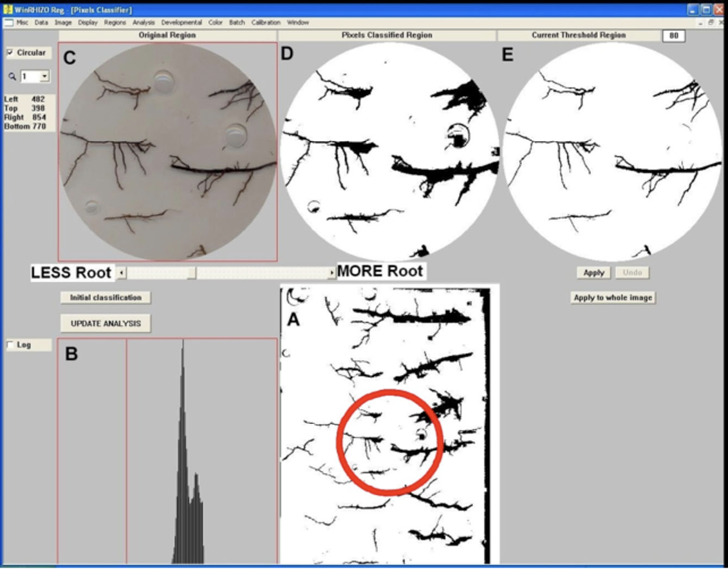728x574 pixels.
Task: Open the Calibration menu
Action: coord(265,23)
